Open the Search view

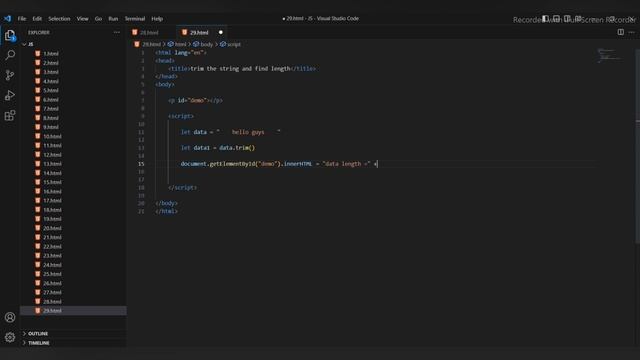coord(10,55)
